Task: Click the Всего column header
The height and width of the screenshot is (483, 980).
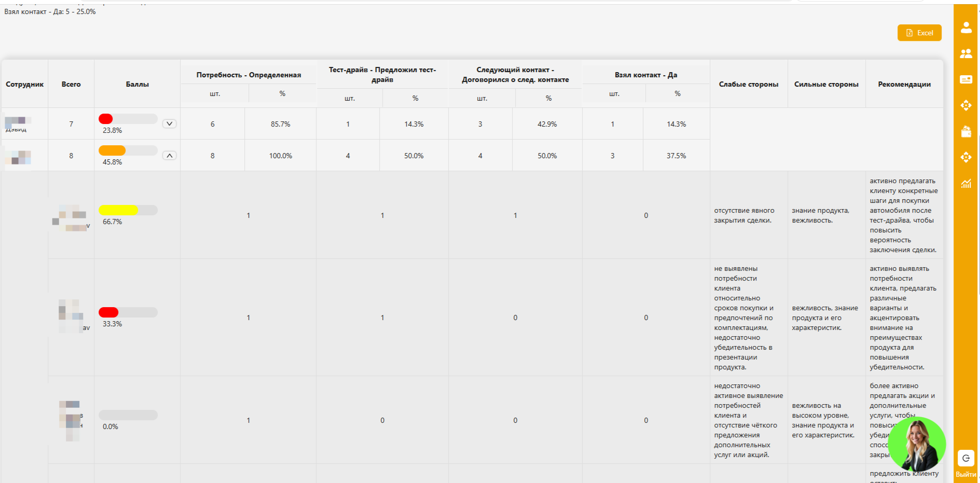Action: (71, 84)
